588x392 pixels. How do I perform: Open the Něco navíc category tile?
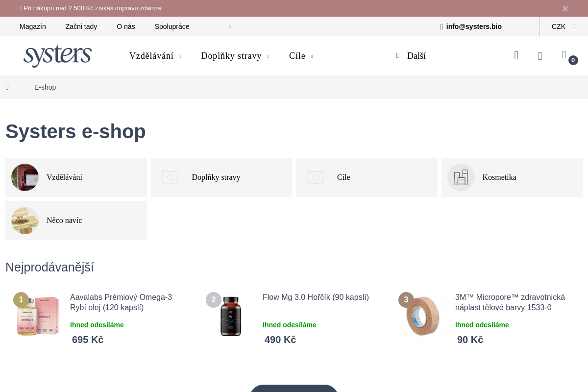pos(76,220)
